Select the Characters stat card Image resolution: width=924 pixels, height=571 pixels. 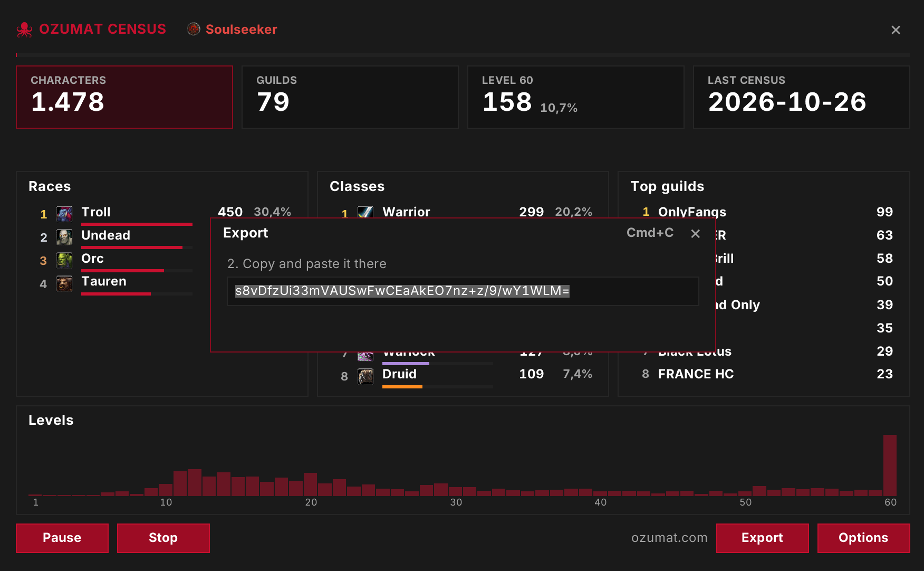pos(124,97)
